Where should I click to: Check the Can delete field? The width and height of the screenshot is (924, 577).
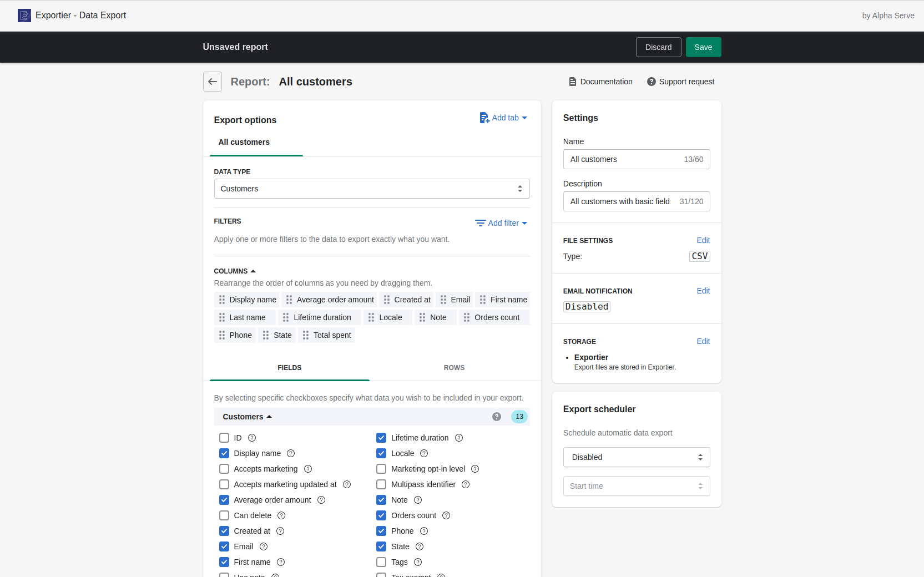[x=224, y=515]
